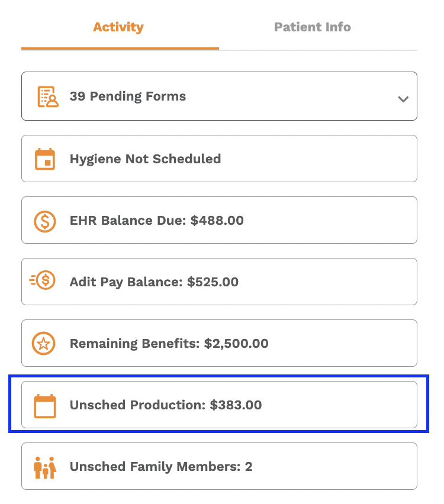Open the 39 Pending Forms dropdown
Viewport: 444px width, 504px height.
[x=219, y=96]
